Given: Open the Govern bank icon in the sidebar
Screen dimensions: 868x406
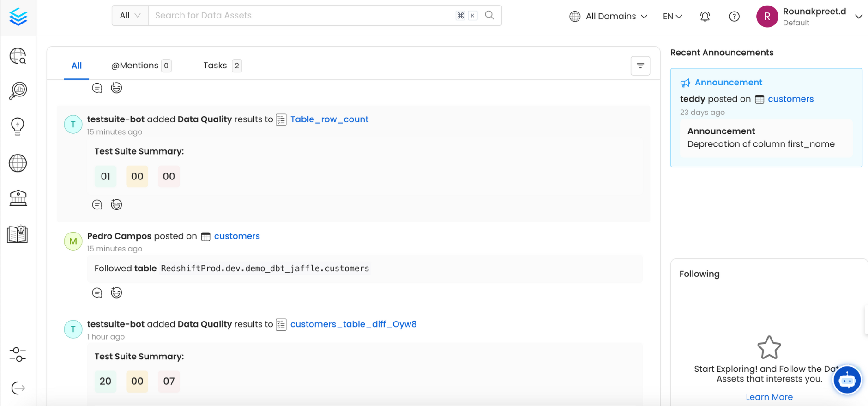Looking at the screenshot, I should click(18, 198).
